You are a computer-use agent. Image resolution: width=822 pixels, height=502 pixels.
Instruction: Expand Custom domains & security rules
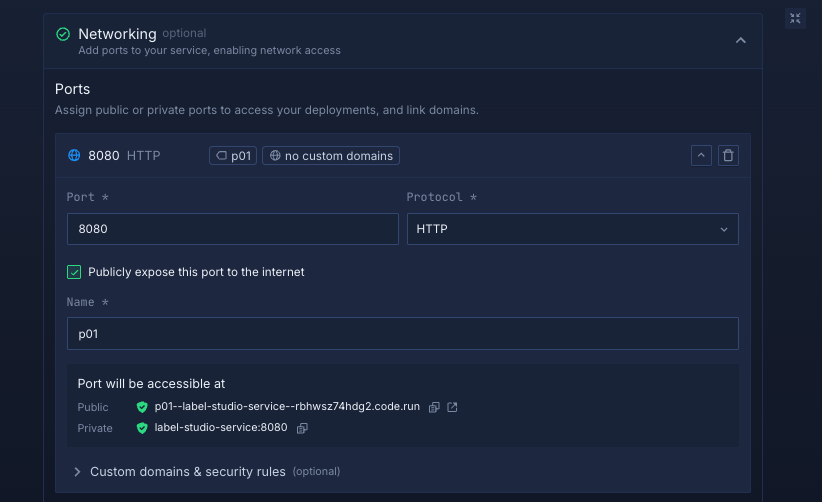(187, 471)
